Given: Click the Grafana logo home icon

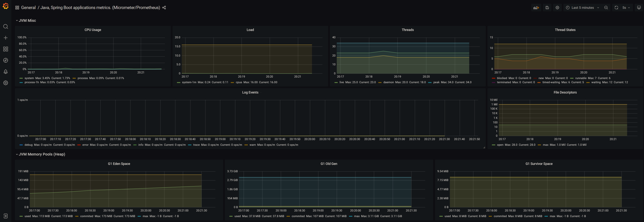Looking at the screenshot, I should point(5,6).
